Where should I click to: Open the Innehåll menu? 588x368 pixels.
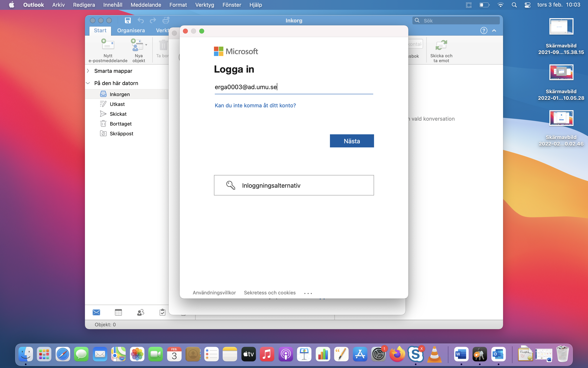[113, 5]
